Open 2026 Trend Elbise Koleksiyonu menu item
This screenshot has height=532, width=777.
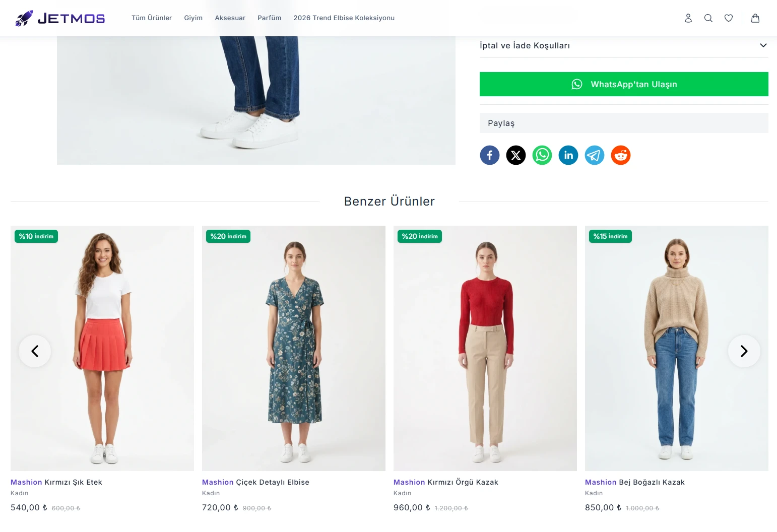pyautogui.click(x=344, y=18)
